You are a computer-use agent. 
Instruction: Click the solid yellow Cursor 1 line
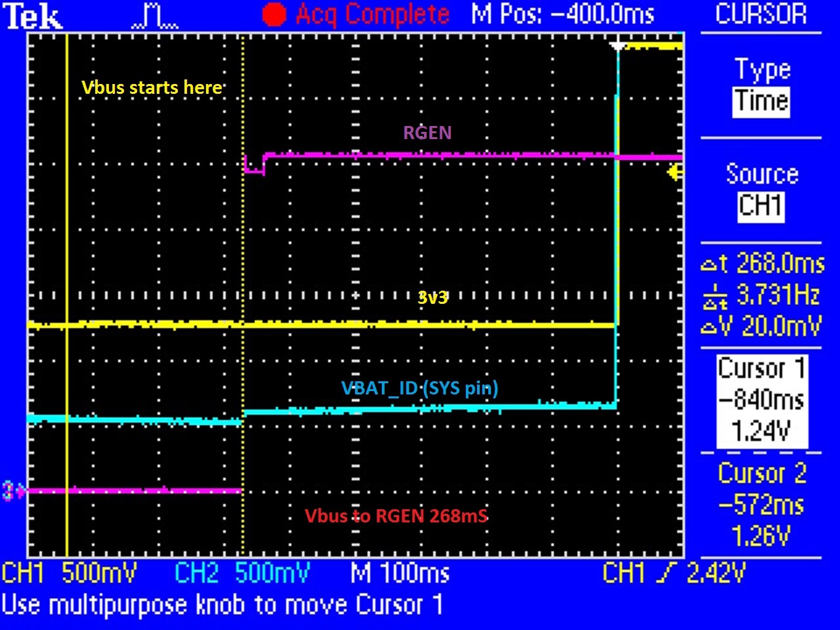coord(67,295)
